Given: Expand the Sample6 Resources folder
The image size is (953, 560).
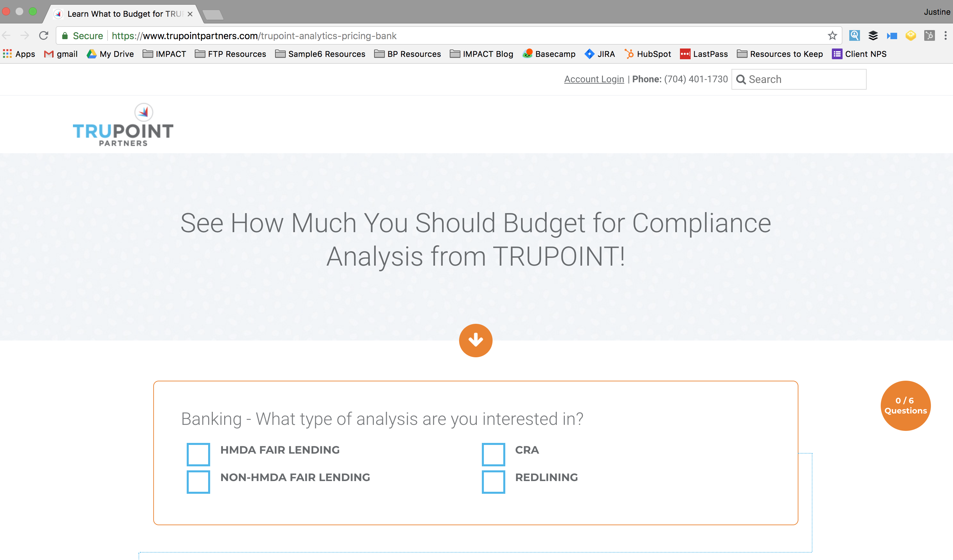Looking at the screenshot, I should (x=320, y=54).
